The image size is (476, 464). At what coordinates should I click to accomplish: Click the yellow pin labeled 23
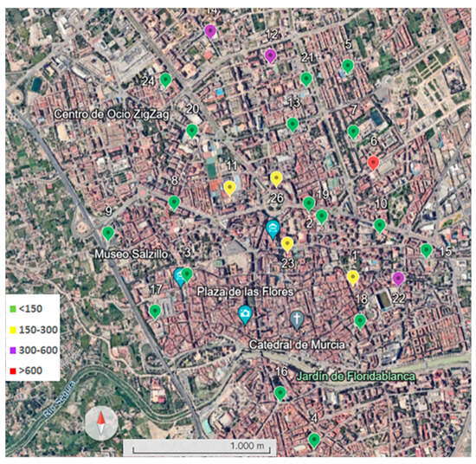[287, 245]
